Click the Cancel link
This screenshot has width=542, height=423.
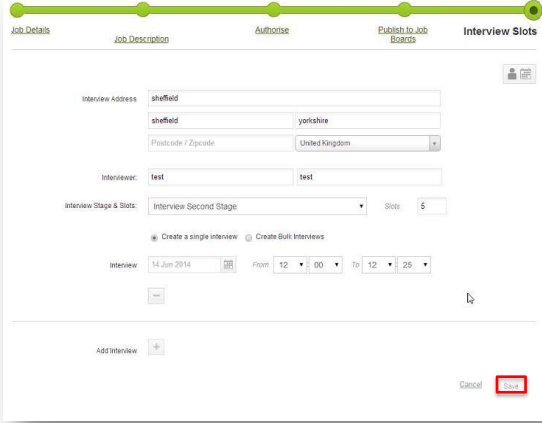(x=470, y=384)
